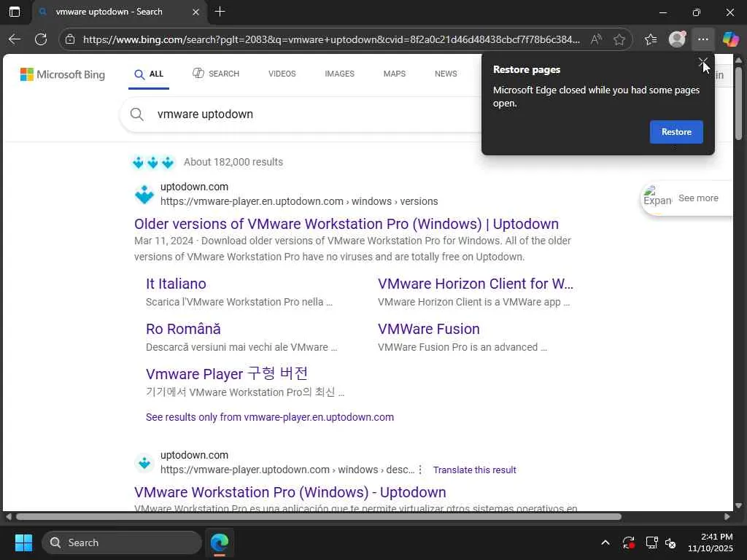This screenshot has width=747, height=560.
Task: View site information lock icon
Action: click(70, 39)
